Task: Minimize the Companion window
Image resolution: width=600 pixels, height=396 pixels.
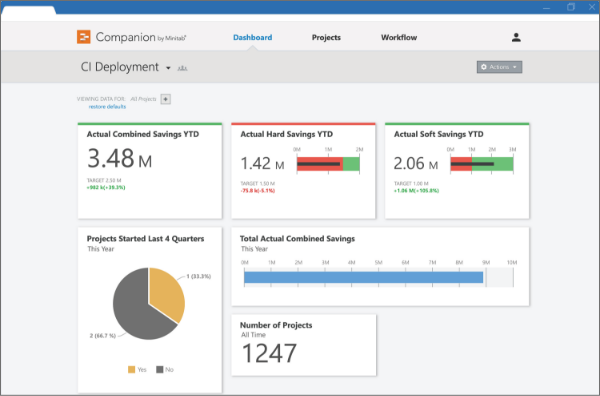Action: (546, 8)
